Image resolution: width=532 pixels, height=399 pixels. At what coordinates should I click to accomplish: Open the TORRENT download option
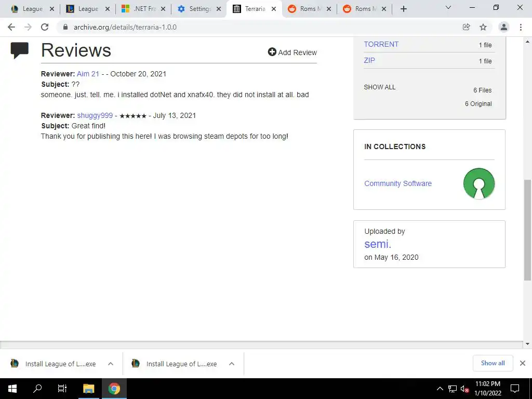pos(381,45)
